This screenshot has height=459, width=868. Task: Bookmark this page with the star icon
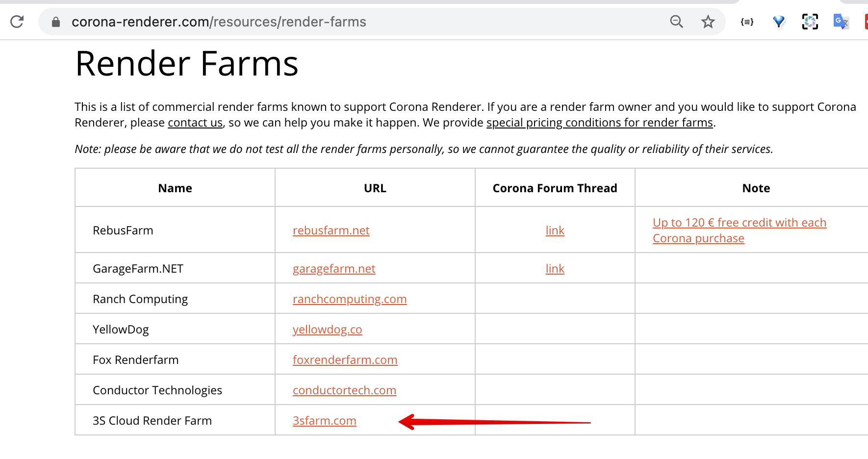click(708, 22)
